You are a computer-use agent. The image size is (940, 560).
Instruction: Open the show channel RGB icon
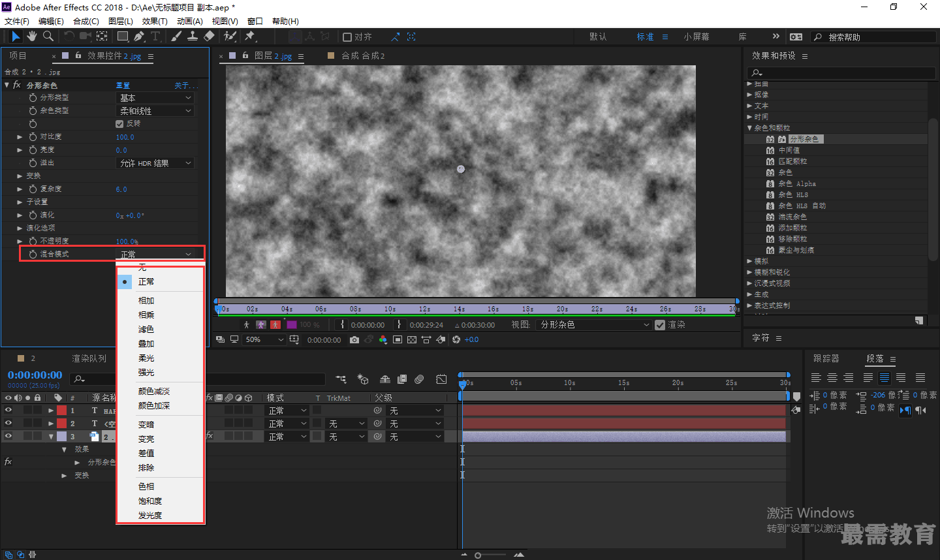[383, 339]
